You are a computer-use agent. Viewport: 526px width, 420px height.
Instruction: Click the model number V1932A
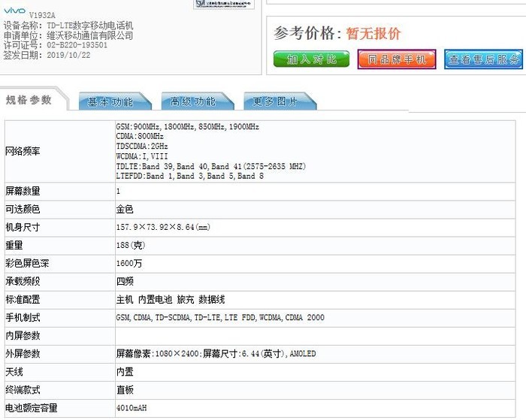pos(42,15)
